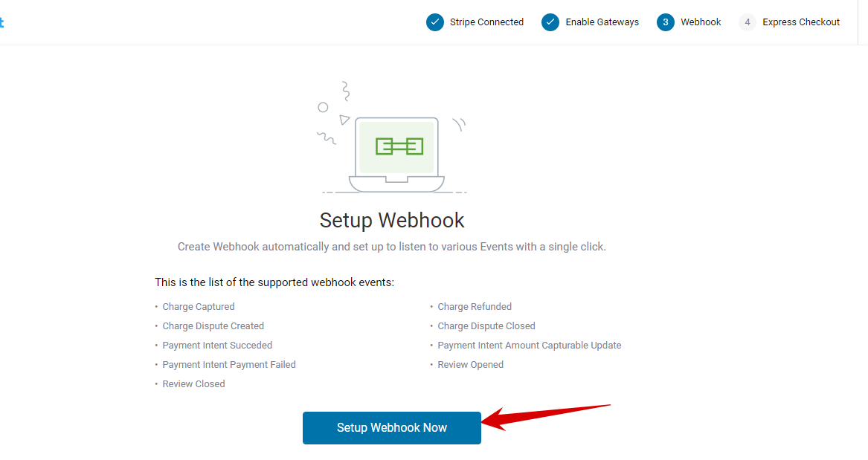Click the green chain link icon on laptop

tap(399, 146)
